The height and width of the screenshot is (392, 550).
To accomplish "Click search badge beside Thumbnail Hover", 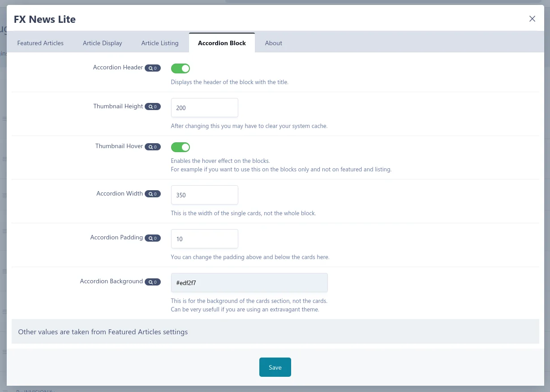I will [152, 147].
